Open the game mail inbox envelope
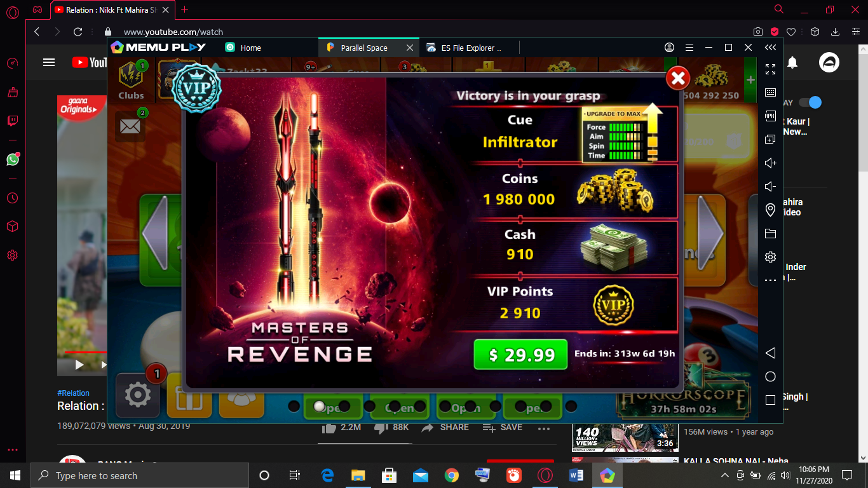868x488 pixels. 130,126
